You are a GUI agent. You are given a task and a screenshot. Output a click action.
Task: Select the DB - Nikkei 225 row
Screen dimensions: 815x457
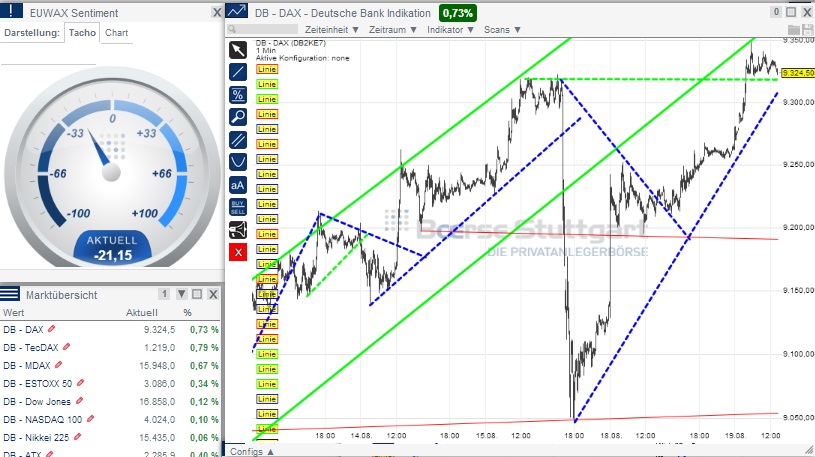[110, 438]
